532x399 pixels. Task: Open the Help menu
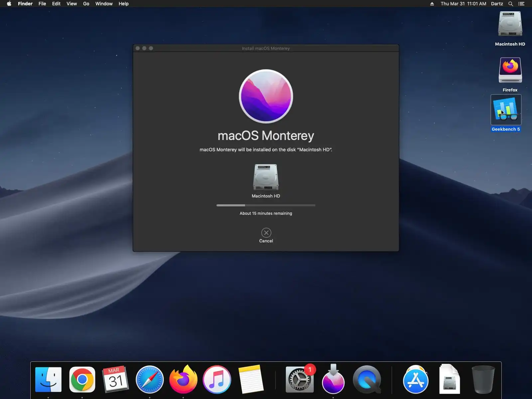coord(123,4)
